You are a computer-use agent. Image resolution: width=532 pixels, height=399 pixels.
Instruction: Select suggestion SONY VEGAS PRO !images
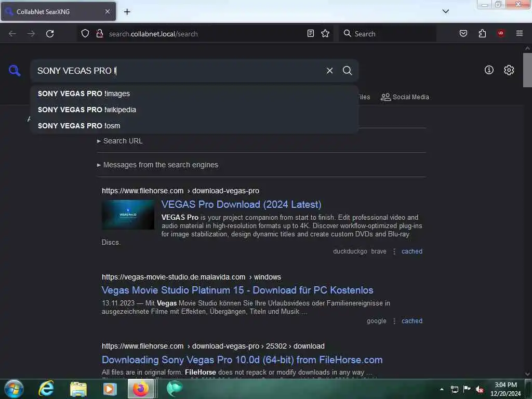pos(194,94)
